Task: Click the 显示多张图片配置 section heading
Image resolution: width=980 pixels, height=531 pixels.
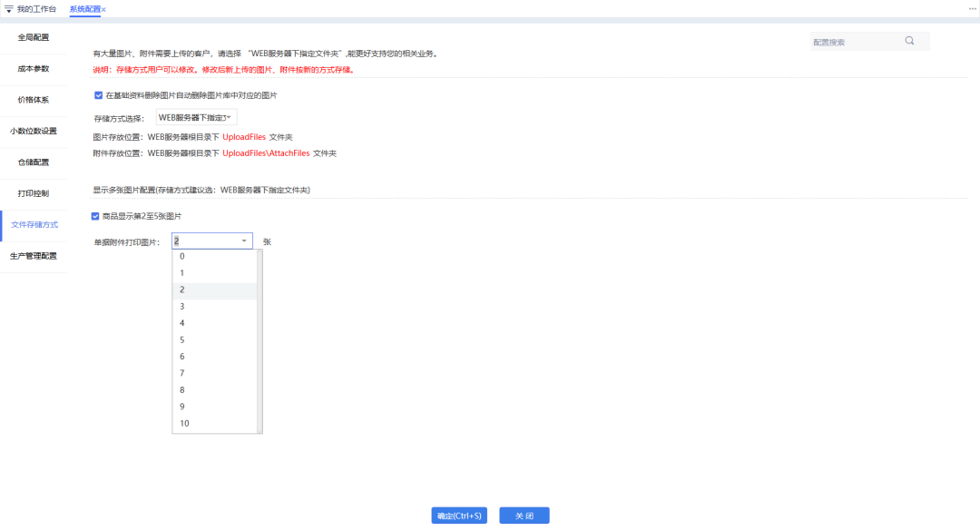Action: 201,190
